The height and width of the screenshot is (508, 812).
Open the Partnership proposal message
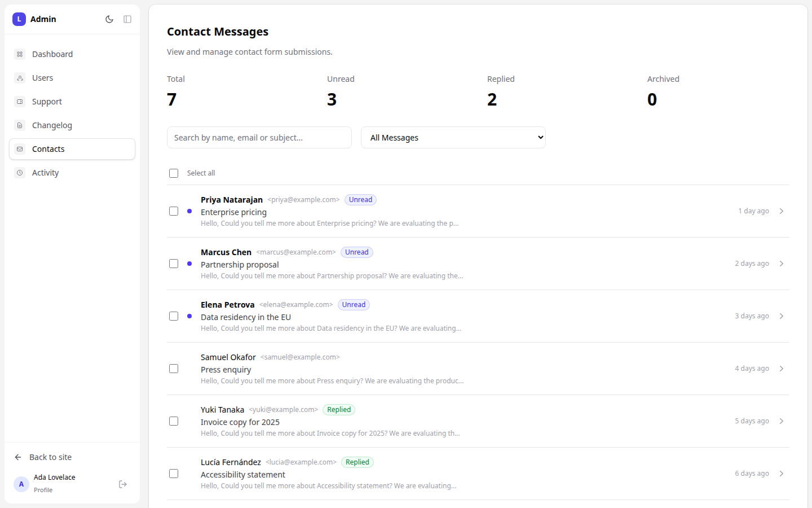pyautogui.click(x=240, y=265)
